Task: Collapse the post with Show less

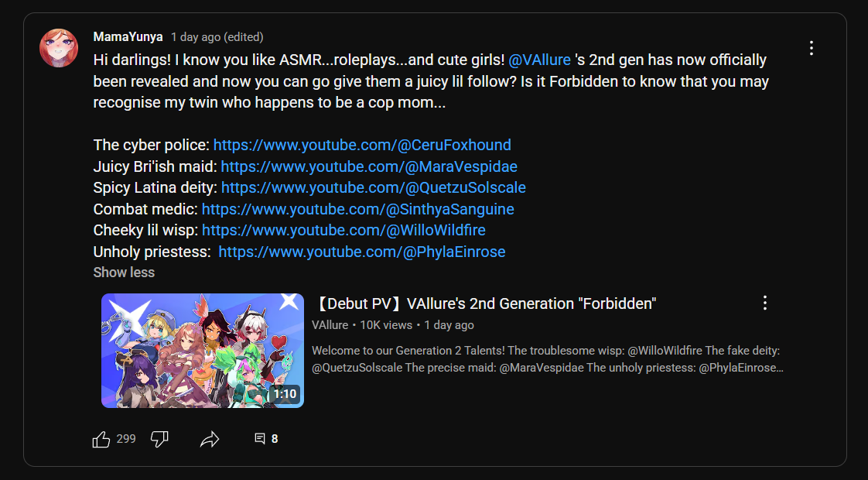Action: [124, 273]
